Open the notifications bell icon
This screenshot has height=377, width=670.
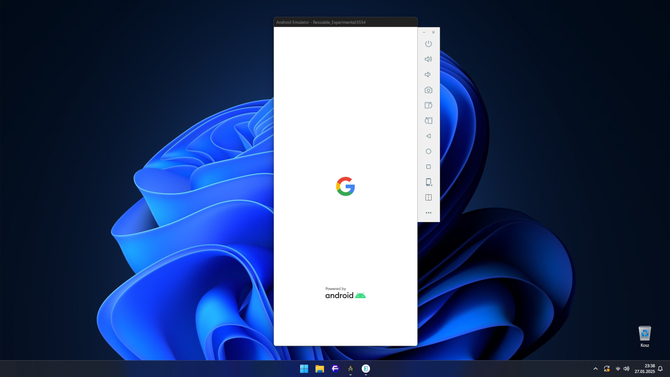(x=661, y=369)
